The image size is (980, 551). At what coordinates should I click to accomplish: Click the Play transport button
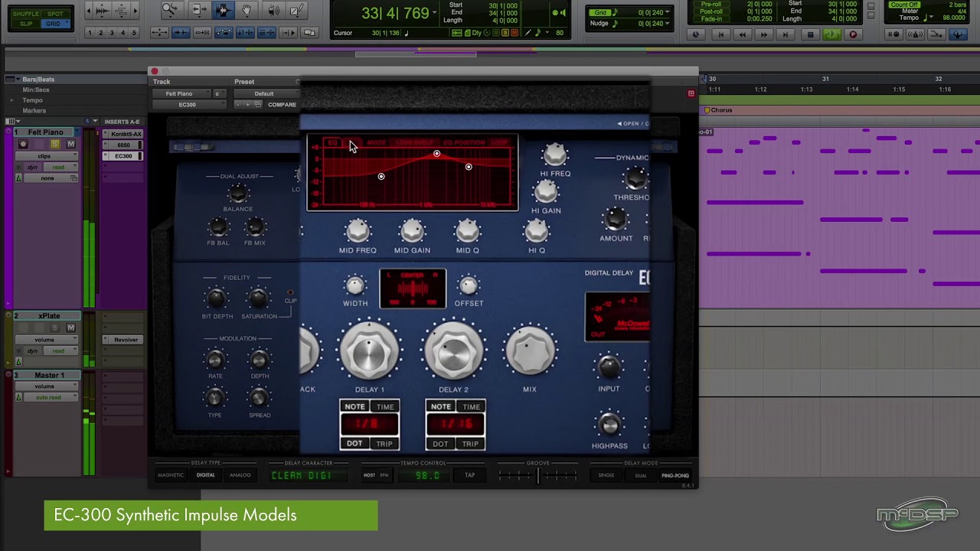click(831, 34)
